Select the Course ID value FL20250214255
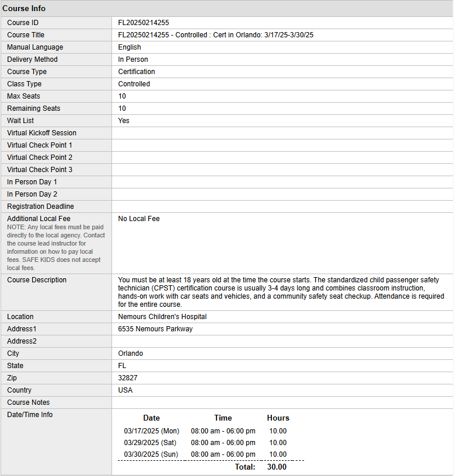 [144, 23]
